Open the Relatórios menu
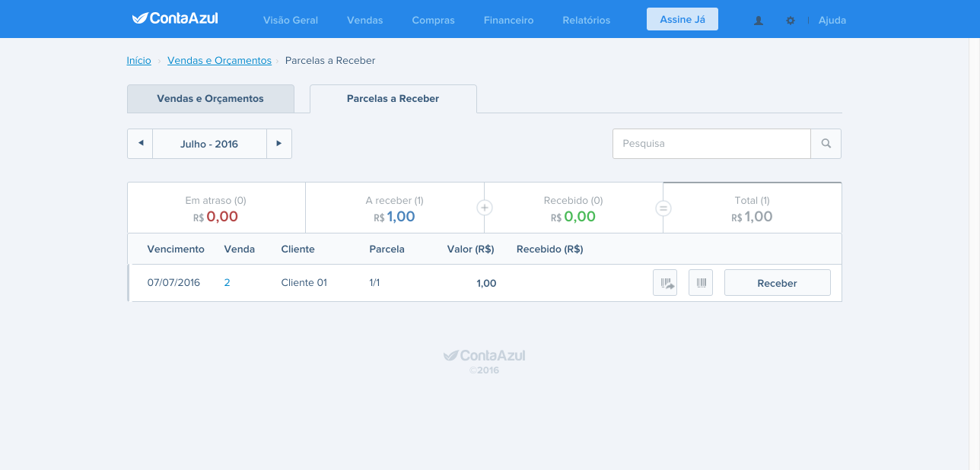This screenshot has width=980, height=470. [587, 21]
